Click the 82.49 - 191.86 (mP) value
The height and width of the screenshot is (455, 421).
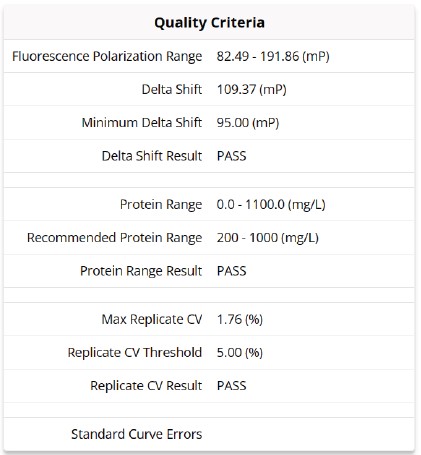[273, 56]
